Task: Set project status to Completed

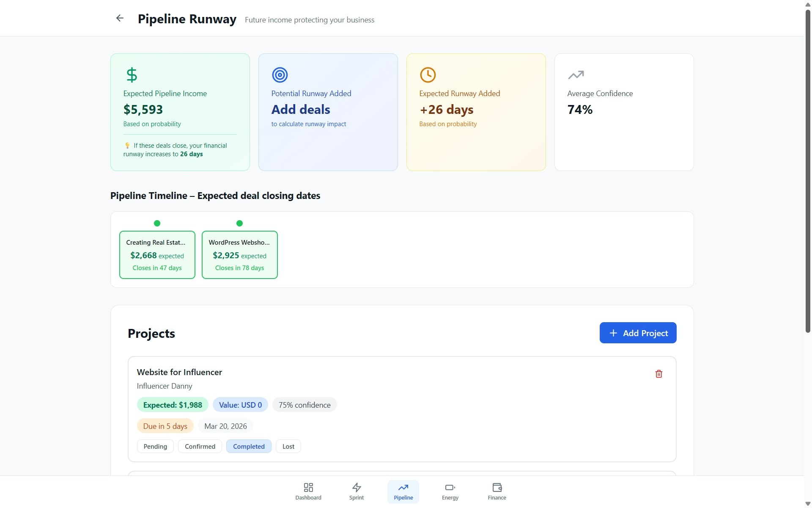Action: (249, 446)
